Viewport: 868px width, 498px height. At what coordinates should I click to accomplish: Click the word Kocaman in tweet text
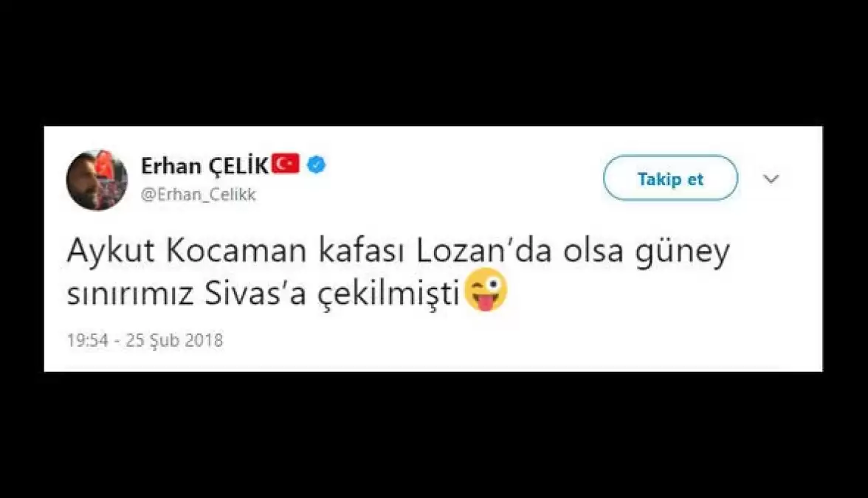pyautogui.click(x=236, y=250)
